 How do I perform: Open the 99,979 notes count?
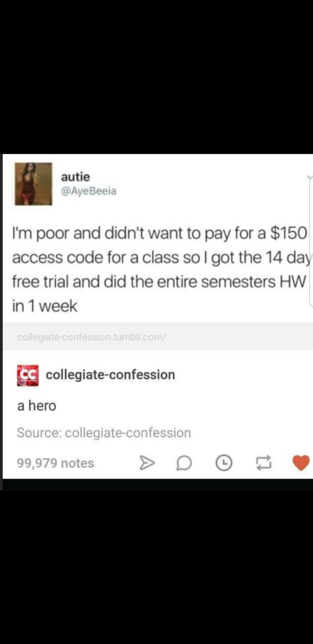click(x=56, y=463)
